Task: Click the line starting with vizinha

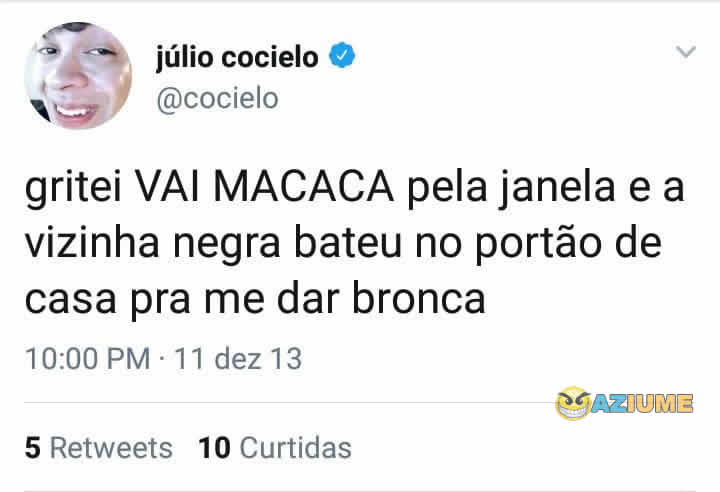Action: click(343, 244)
